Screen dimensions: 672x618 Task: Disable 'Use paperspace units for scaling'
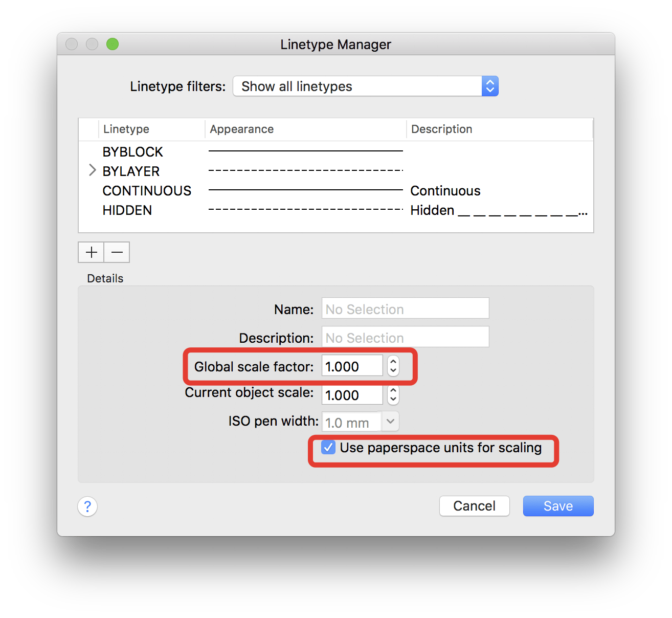328,447
